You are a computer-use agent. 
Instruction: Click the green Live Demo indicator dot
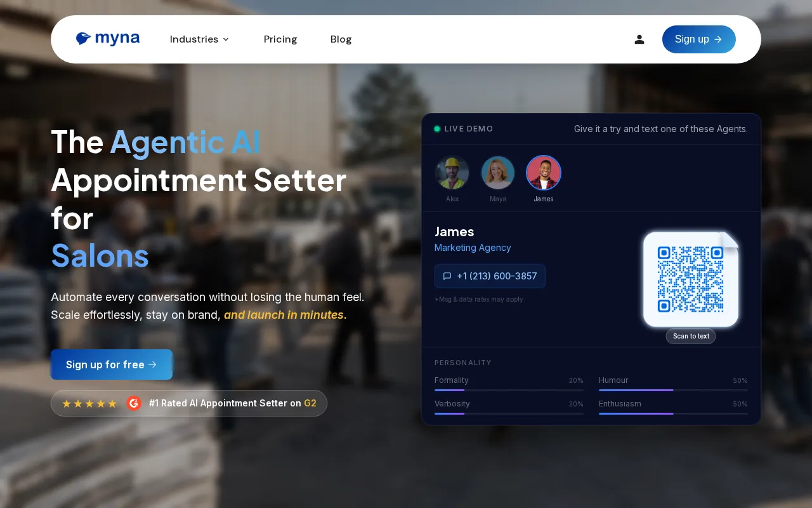click(437, 129)
